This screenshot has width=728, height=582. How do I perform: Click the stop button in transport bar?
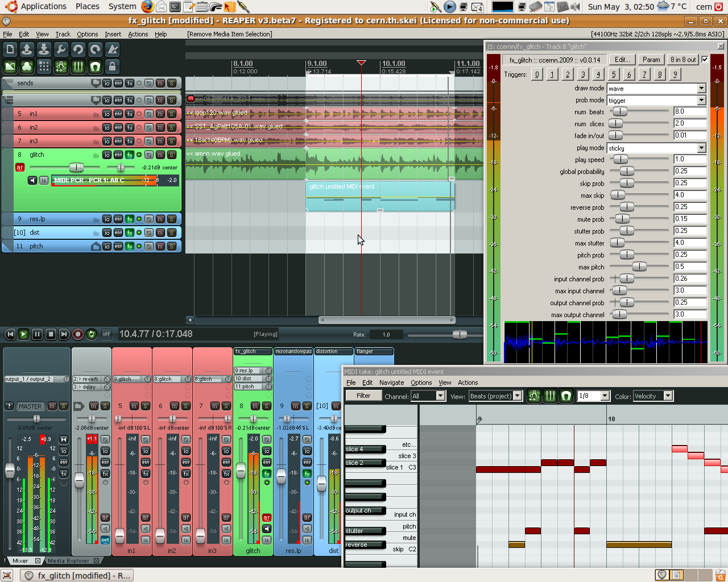[51, 334]
